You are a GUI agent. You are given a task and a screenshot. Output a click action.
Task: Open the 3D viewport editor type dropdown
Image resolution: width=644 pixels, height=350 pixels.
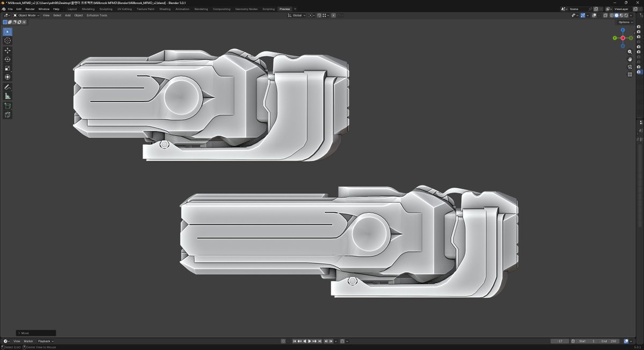point(6,16)
